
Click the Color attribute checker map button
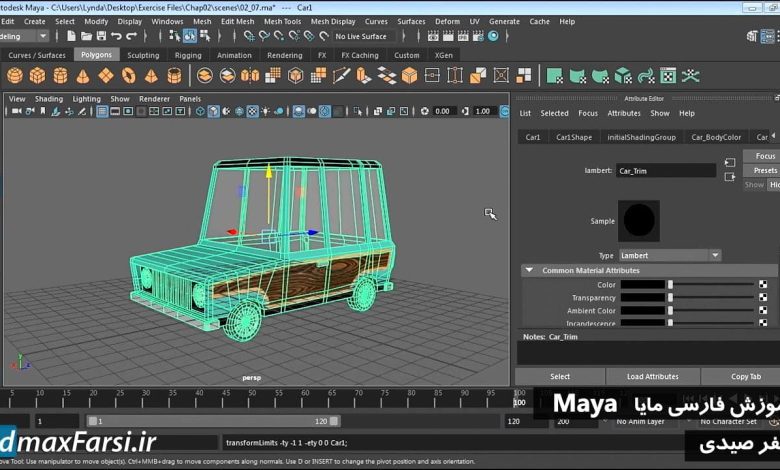763,285
